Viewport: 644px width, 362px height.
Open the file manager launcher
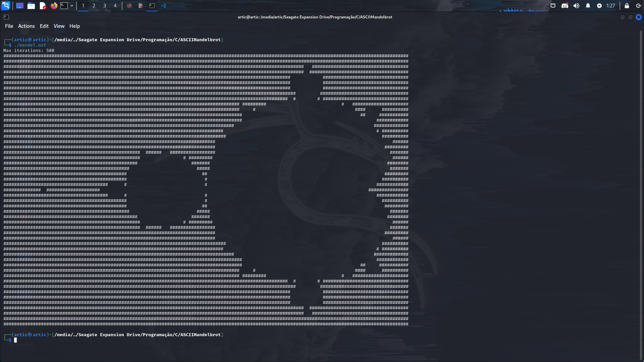click(x=31, y=6)
